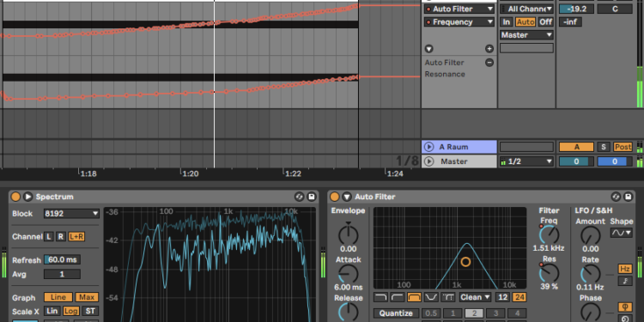644x322 pixels.
Task: Set Scale X to Log
Action: coord(70,311)
